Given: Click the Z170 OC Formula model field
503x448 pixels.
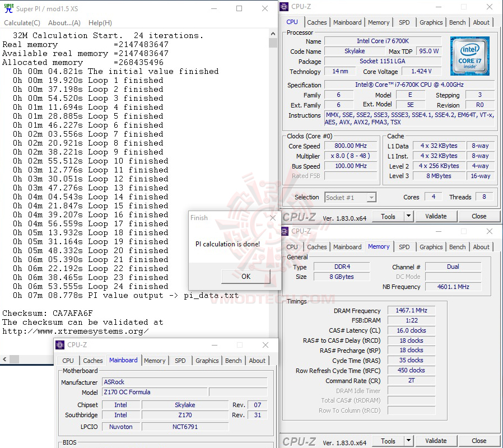Looking at the screenshot, I should click(155, 392).
